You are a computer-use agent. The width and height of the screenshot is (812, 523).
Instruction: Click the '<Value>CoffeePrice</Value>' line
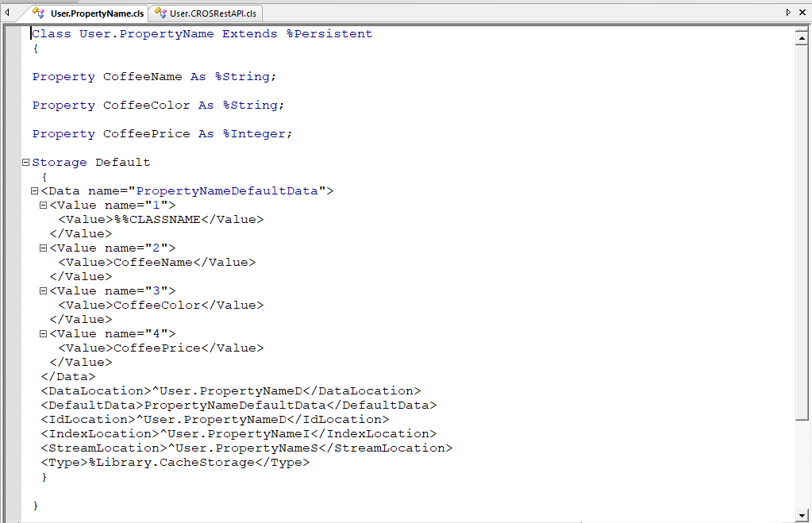click(x=161, y=348)
